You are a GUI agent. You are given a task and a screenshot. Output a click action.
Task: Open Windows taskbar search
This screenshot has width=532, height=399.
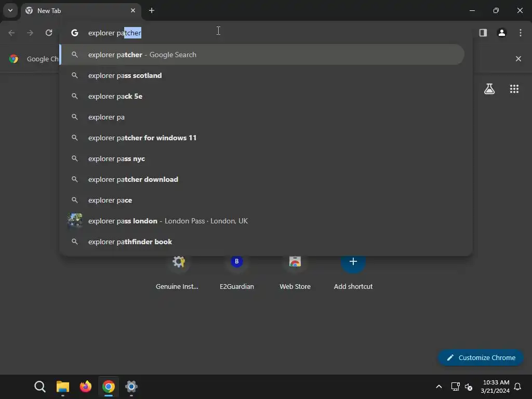39,387
